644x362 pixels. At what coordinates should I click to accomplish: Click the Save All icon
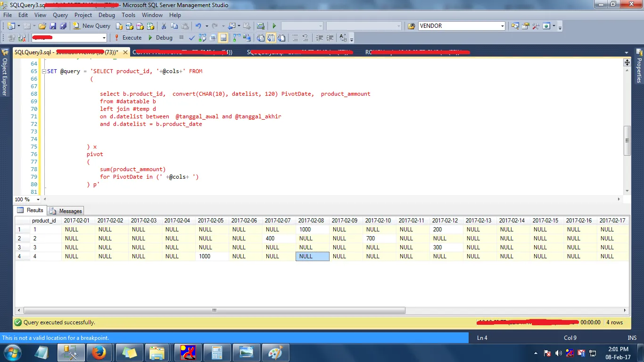pyautogui.click(x=63, y=26)
